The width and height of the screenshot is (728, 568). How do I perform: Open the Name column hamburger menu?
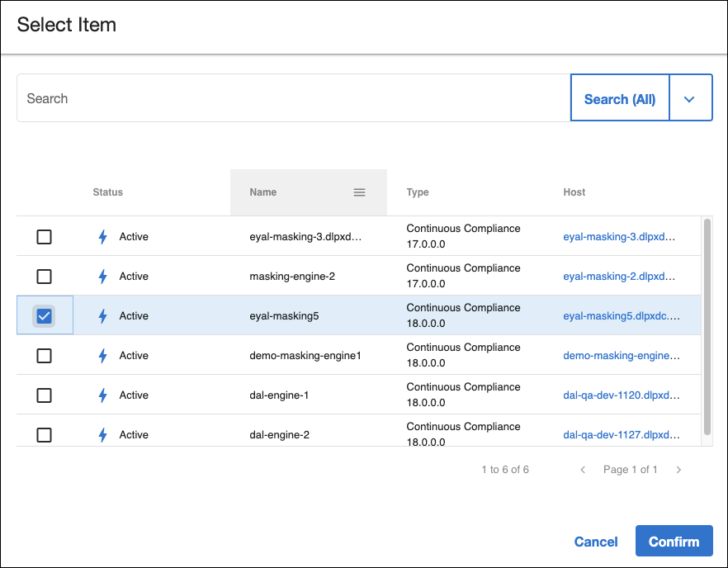tap(359, 192)
